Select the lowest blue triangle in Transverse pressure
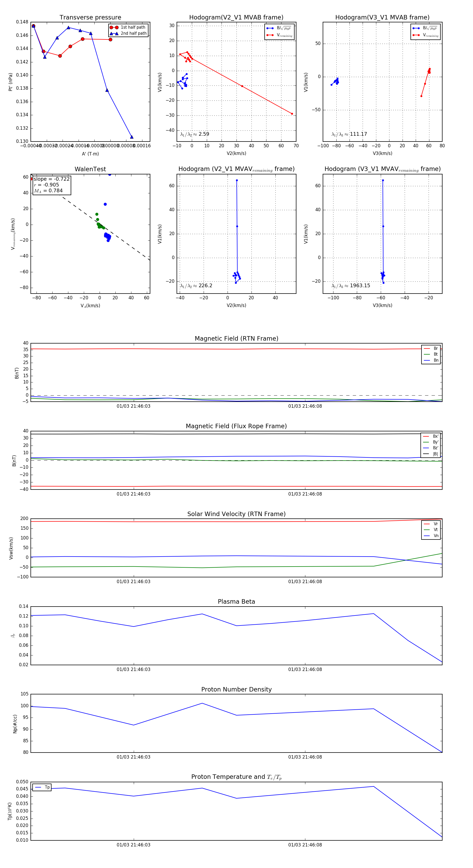Screen dimensions: 473x868 click(x=132, y=137)
